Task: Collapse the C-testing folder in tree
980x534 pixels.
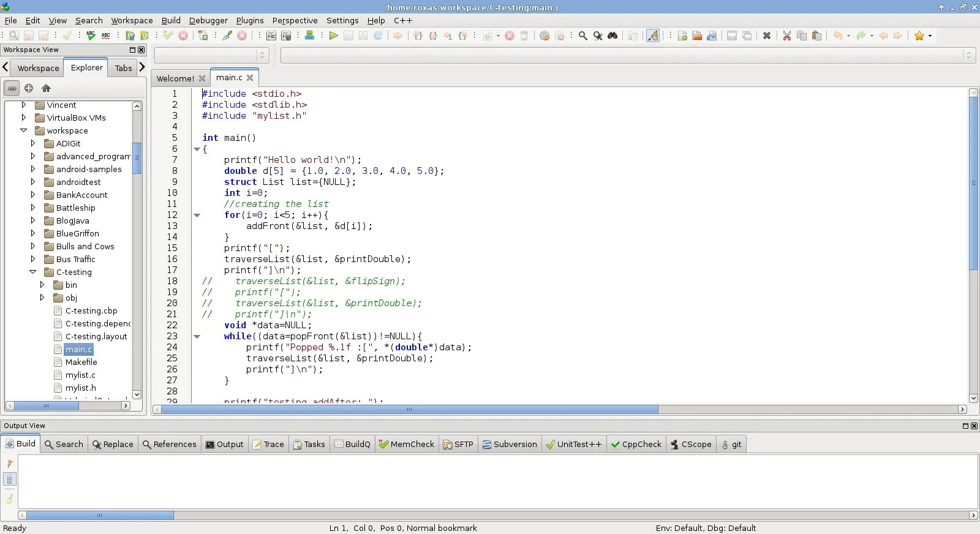Action: coord(33,272)
